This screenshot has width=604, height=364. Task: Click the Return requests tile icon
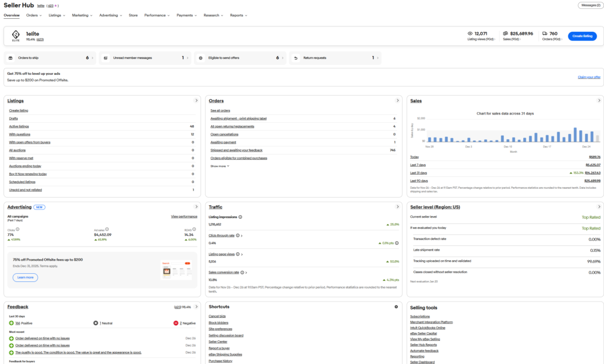pos(296,58)
